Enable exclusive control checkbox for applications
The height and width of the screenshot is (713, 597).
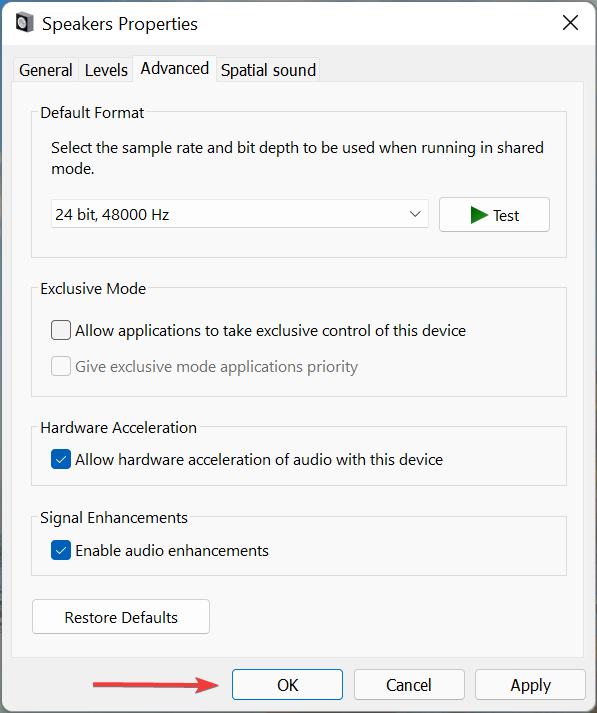[x=61, y=330]
